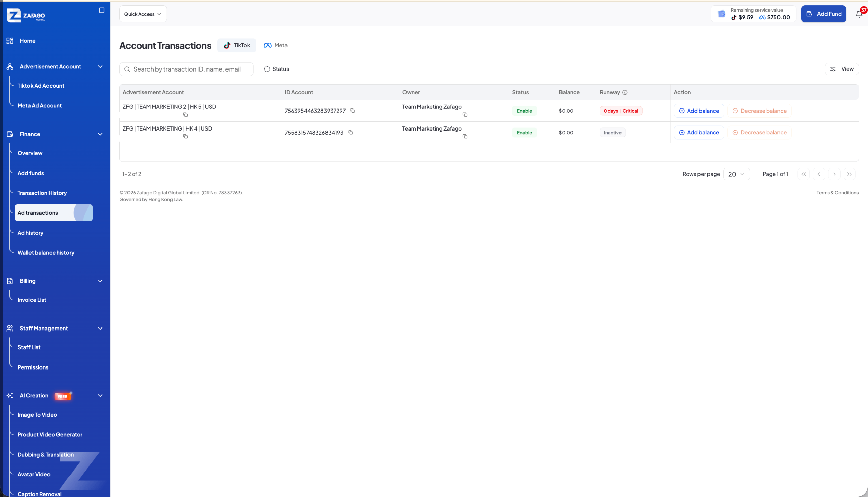868x497 pixels.
Task: Open the Terms & Conditions link
Action: click(x=837, y=193)
